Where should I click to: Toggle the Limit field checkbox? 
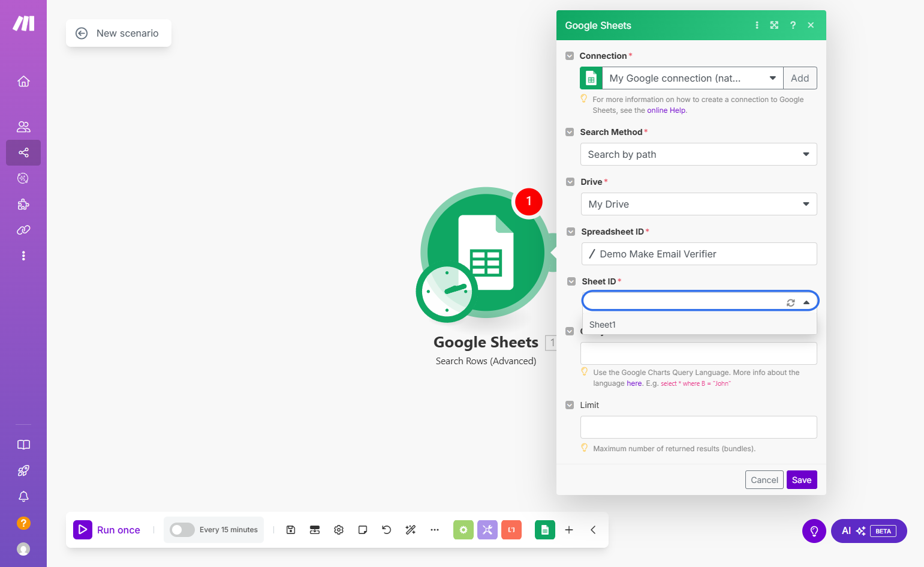[570, 405]
